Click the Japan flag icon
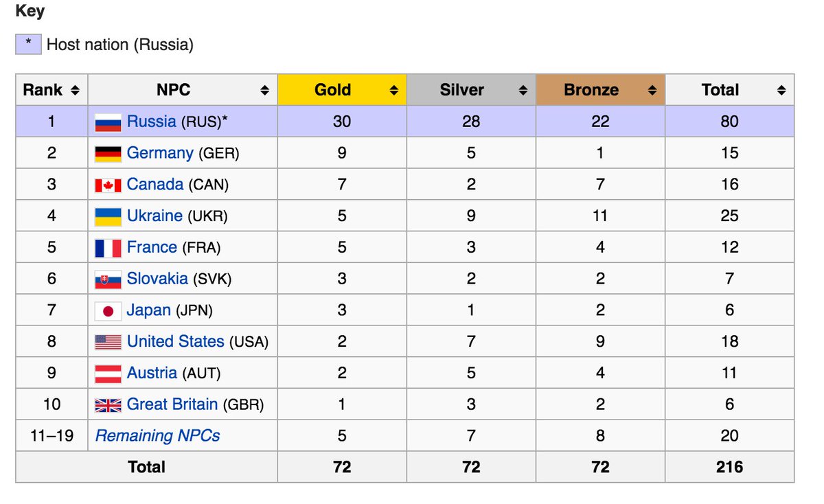The width and height of the screenshot is (824, 504). pyautogui.click(x=108, y=311)
